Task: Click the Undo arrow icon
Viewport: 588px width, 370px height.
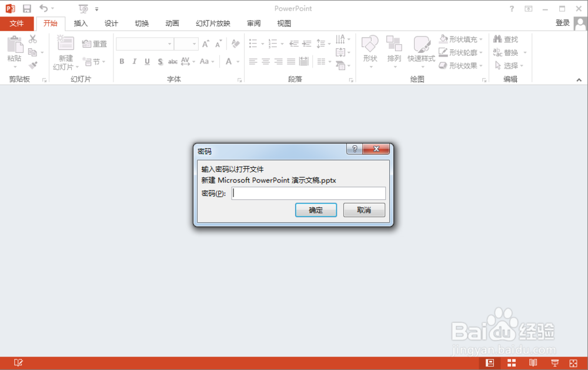Action: [x=44, y=8]
